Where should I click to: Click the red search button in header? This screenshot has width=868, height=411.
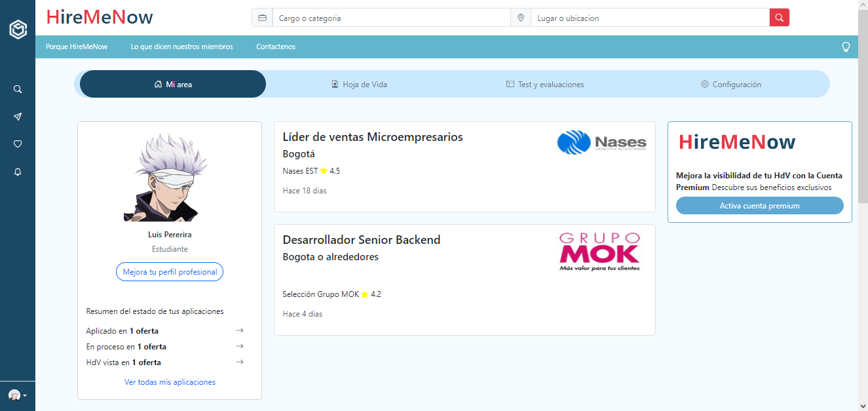(780, 18)
